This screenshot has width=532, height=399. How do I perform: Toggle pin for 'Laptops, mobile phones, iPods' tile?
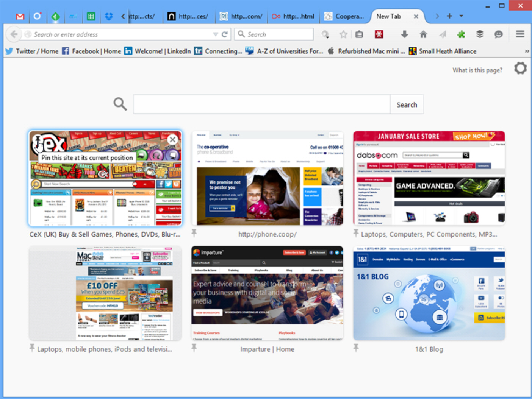(x=32, y=348)
